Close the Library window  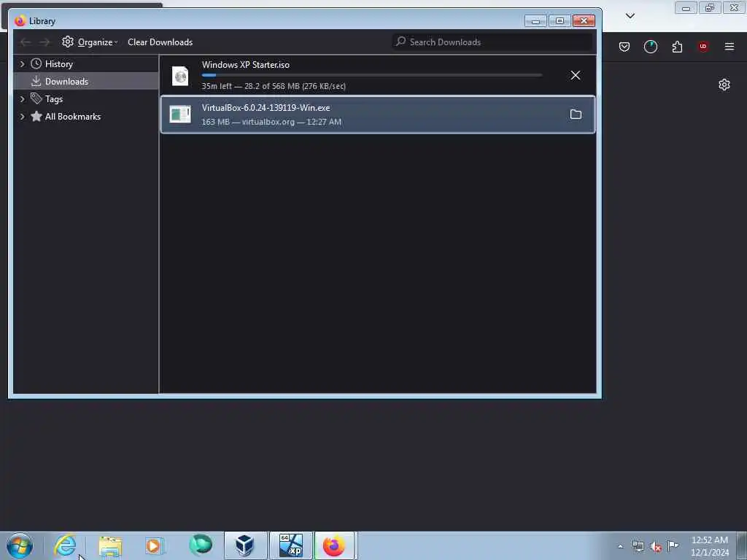[584, 21]
